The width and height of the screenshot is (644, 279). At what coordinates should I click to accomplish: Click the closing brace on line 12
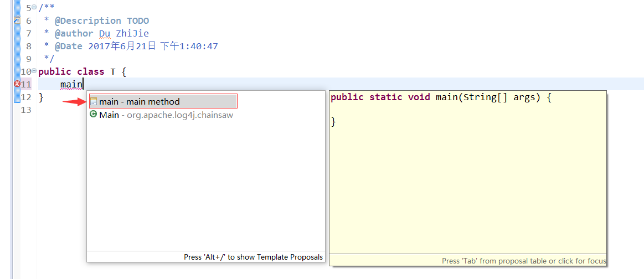tap(40, 97)
